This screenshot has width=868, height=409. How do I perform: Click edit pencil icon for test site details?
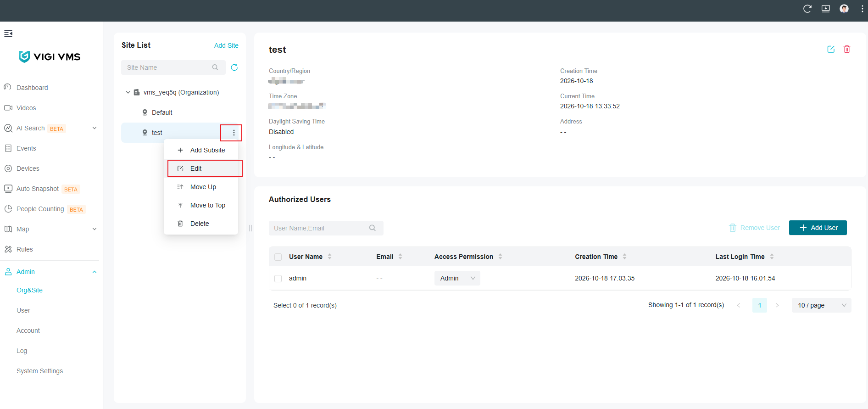831,49
